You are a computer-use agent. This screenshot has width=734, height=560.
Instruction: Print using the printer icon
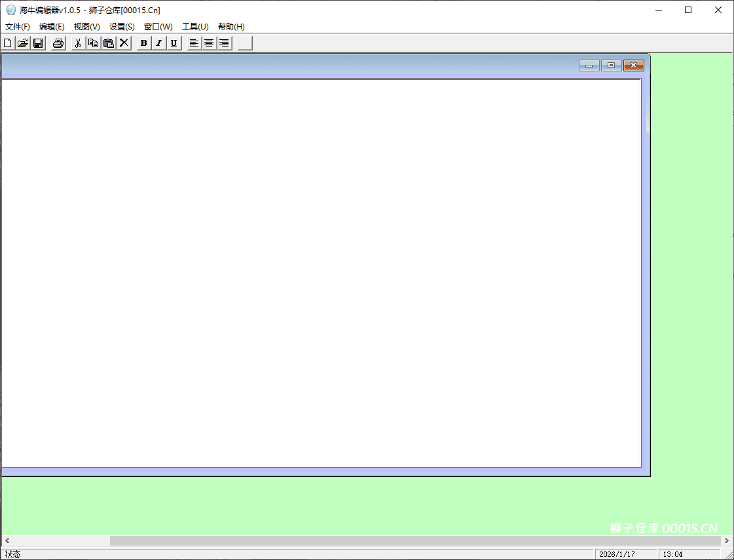click(x=58, y=43)
